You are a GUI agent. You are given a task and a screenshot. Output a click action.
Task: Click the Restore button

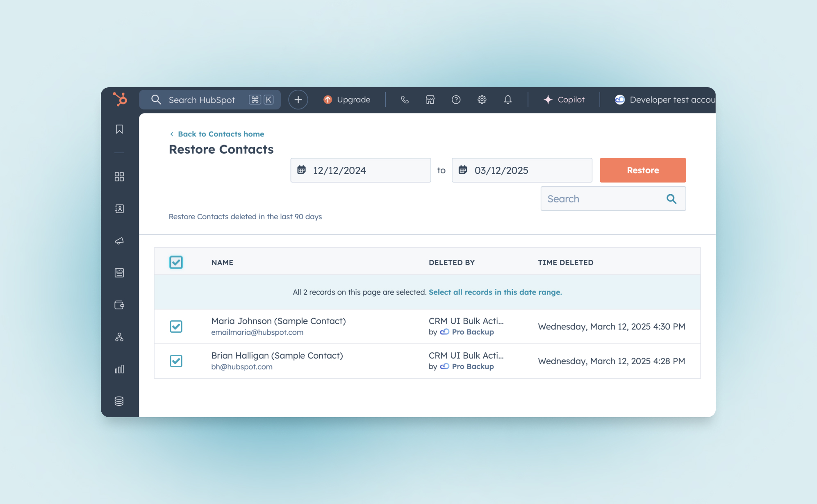(642, 170)
